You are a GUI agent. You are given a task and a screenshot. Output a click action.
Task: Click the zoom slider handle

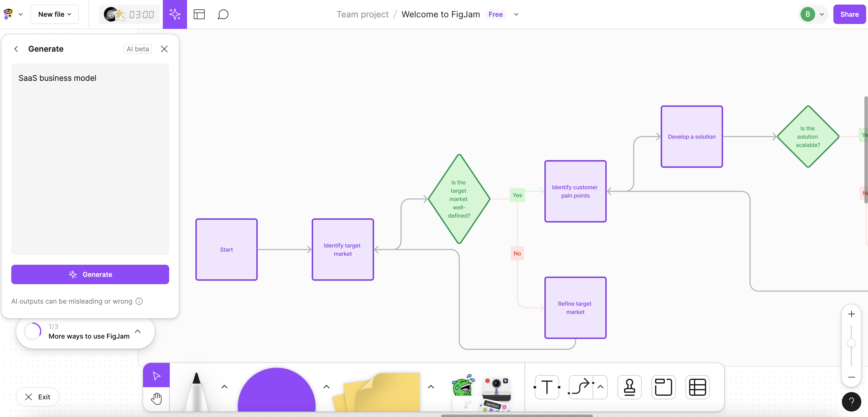coord(851,343)
